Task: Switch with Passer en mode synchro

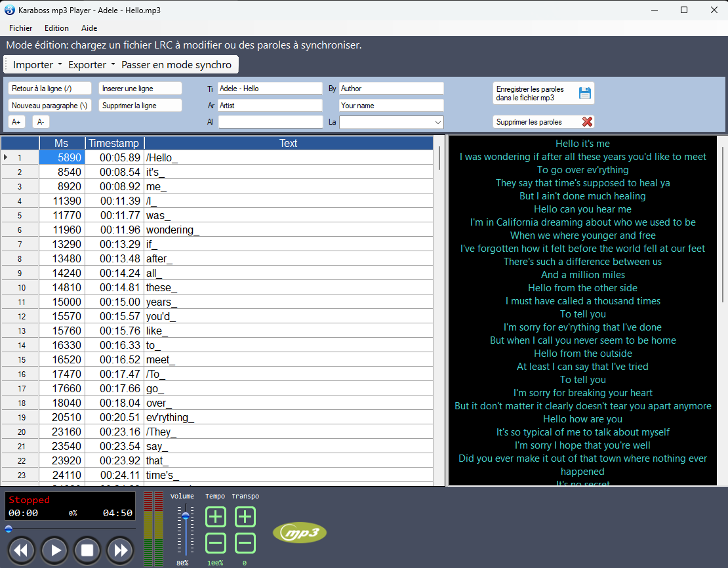Action: pos(176,65)
